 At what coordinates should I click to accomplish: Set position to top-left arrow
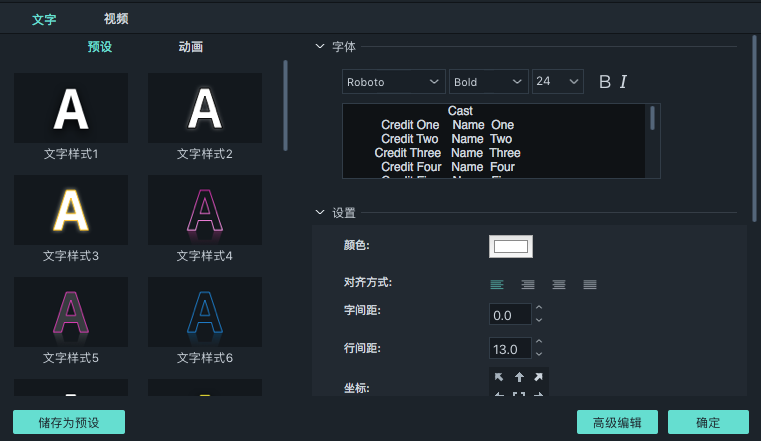point(499,377)
